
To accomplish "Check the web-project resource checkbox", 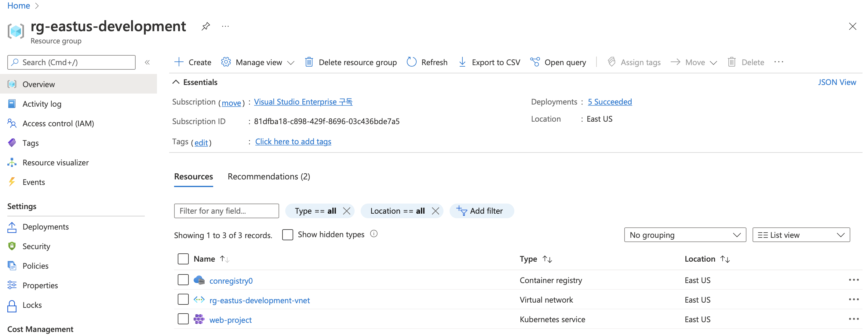I will pyautogui.click(x=183, y=319).
